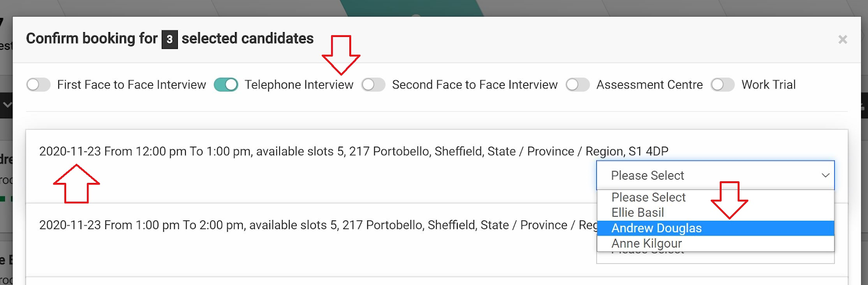This screenshot has height=285, width=868.
Task: Click the 3 selected candidates badge
Action: pos(170,39)
